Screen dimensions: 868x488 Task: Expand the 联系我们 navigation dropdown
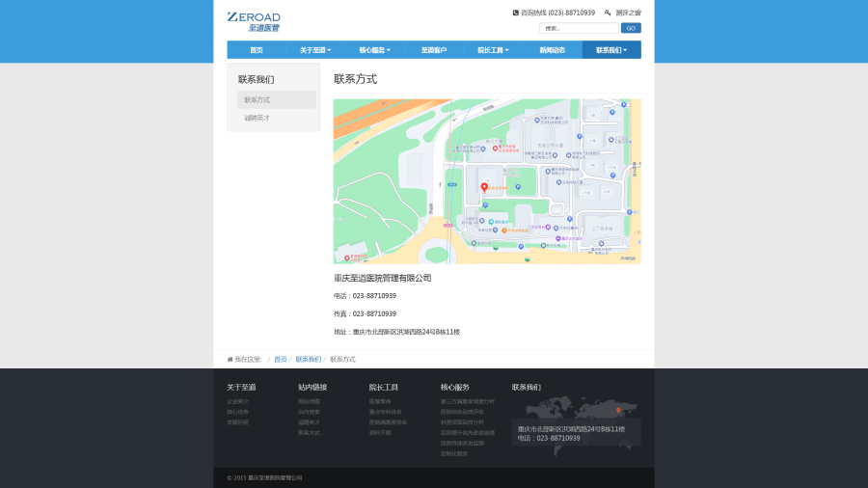coord(611,50)
